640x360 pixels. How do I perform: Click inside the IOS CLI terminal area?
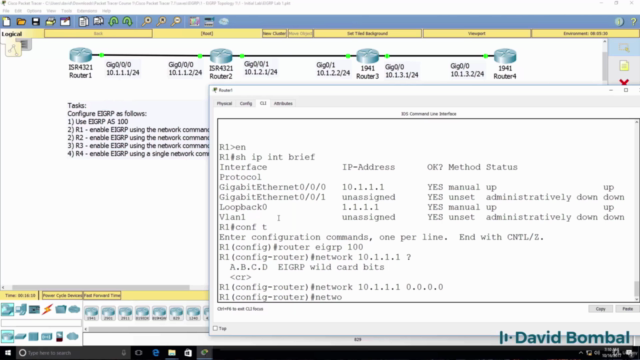427,211
